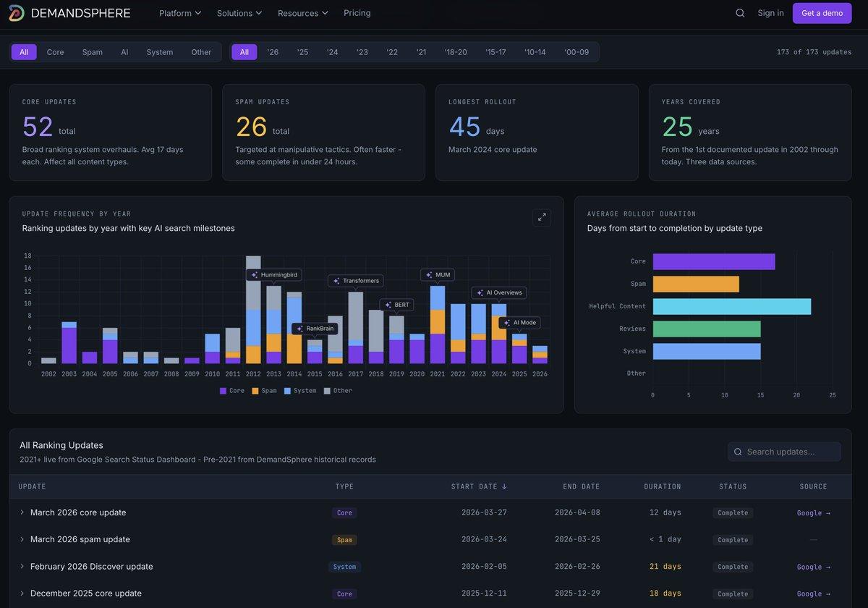Viewport: 868px width, 608px height.
Task: Open the Platform dropdown menu
Action: coord(180,13)
